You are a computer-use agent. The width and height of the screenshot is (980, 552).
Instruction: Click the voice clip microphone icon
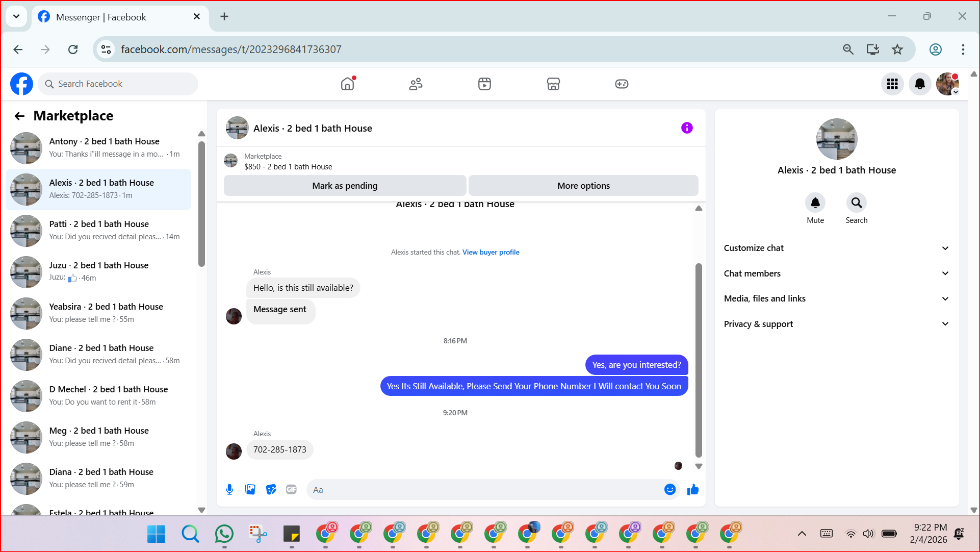coord(229,490)
